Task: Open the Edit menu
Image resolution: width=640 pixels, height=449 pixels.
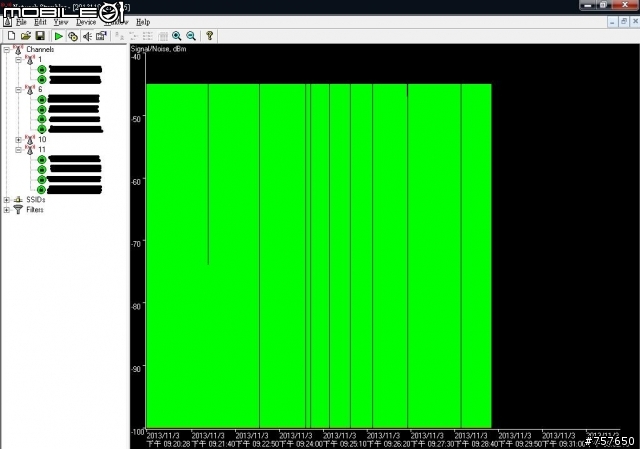Action: [x=40, y=22]
